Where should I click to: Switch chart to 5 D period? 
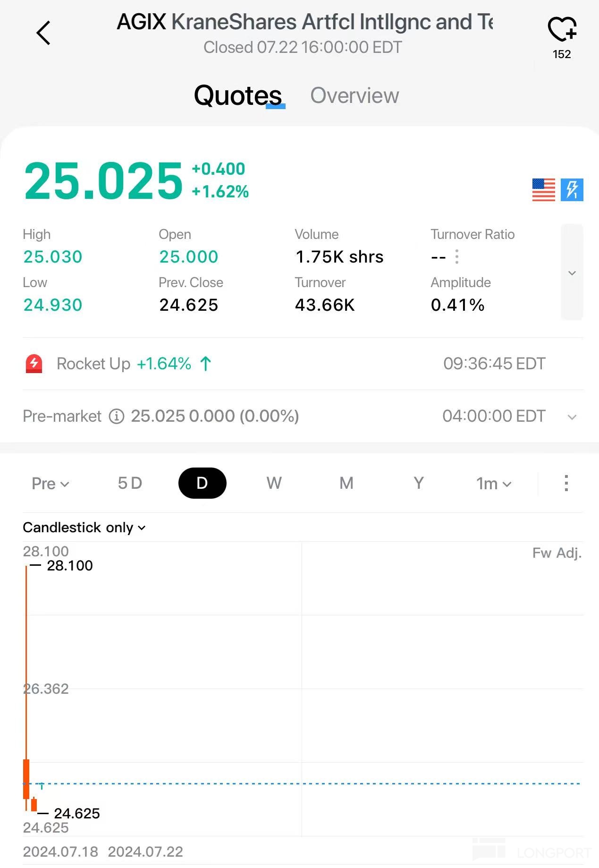[130, 483]
